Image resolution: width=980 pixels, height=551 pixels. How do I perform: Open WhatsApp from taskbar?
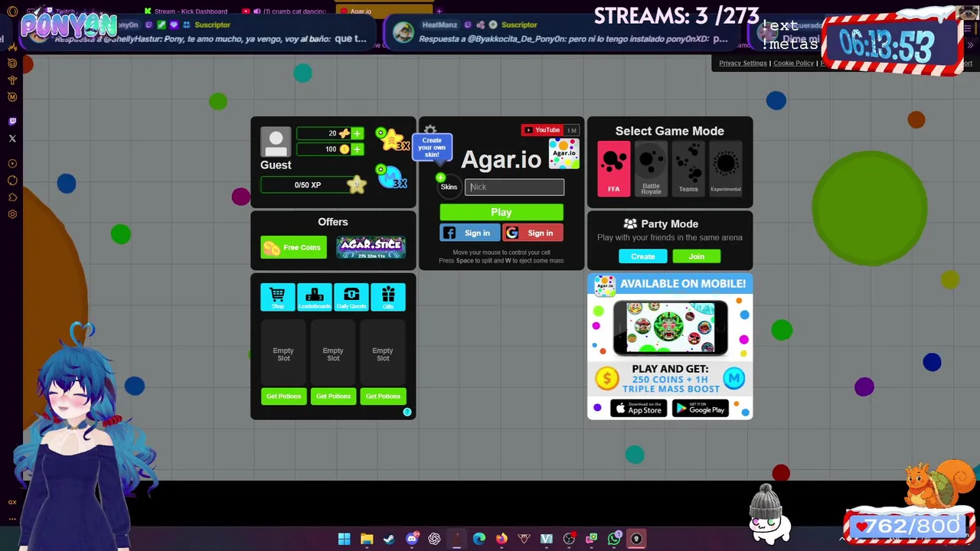614,539
